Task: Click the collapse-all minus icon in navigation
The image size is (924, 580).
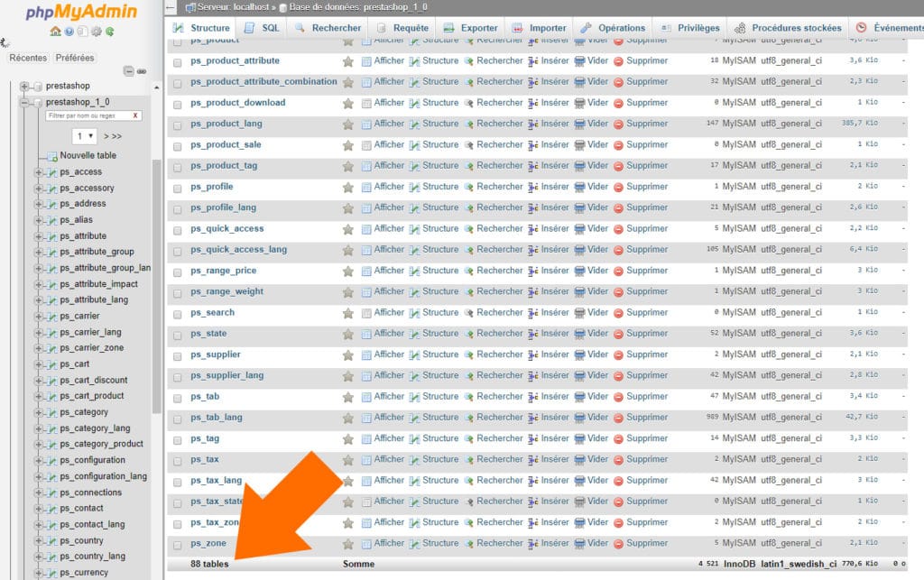Action: (x=128, y=71)
